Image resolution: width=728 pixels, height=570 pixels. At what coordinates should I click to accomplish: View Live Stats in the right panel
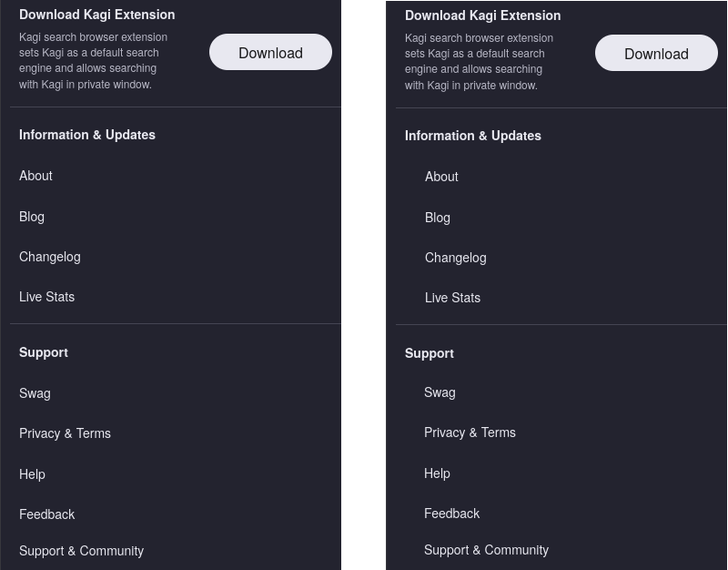(452, 298)
